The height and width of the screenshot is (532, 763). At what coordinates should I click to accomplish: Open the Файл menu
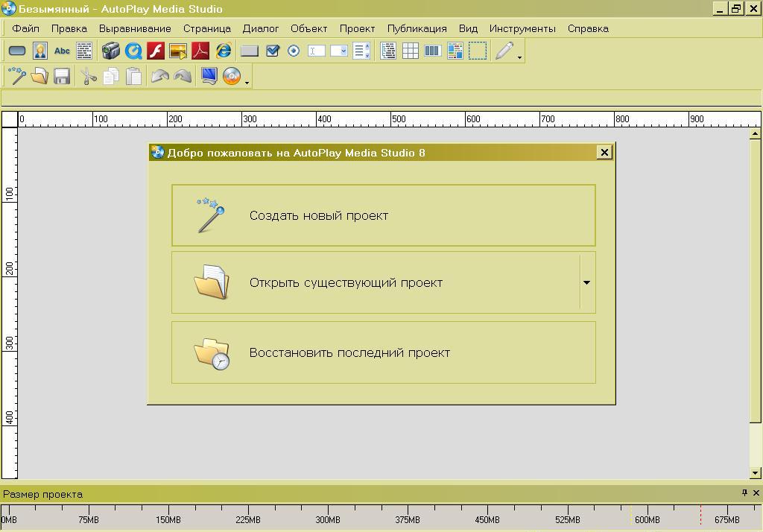pyautogui.click(x=26, y=29)
